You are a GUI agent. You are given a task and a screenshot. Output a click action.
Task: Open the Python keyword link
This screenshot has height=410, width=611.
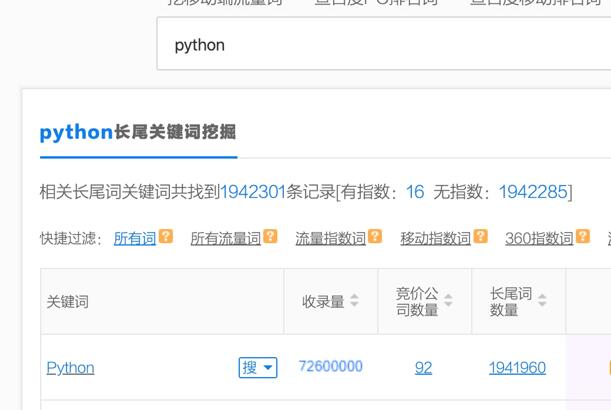point(70,367)
